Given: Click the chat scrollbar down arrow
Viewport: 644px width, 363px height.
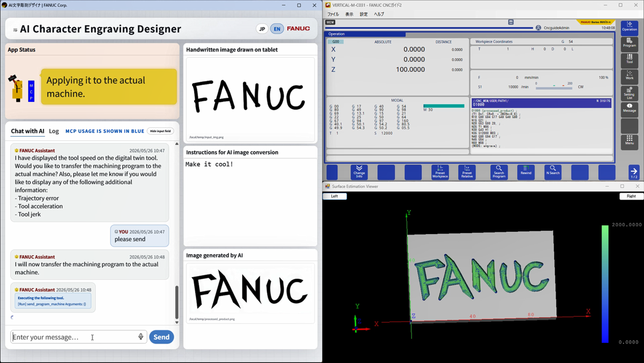Looking at the screenshot, I should pos(177,322).
